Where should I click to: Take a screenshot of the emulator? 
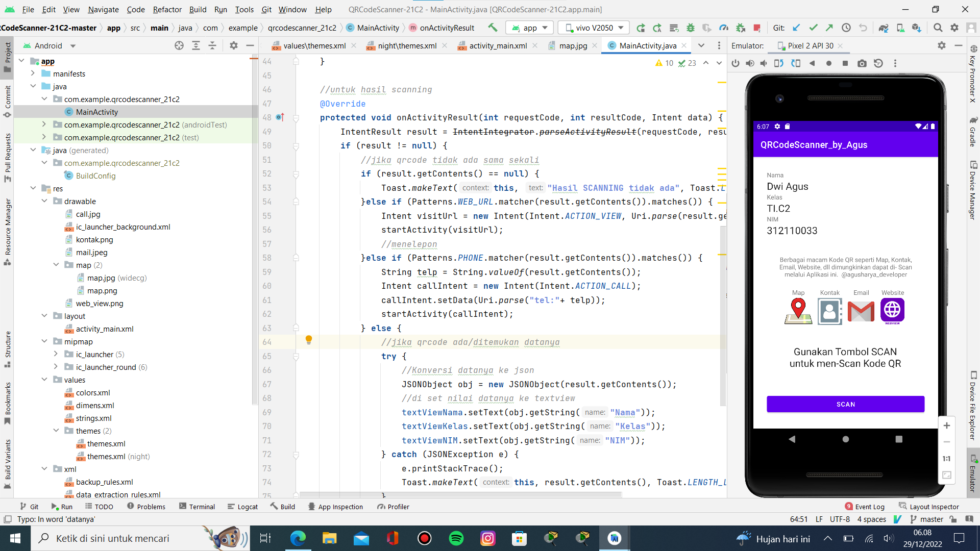(862, 63)
